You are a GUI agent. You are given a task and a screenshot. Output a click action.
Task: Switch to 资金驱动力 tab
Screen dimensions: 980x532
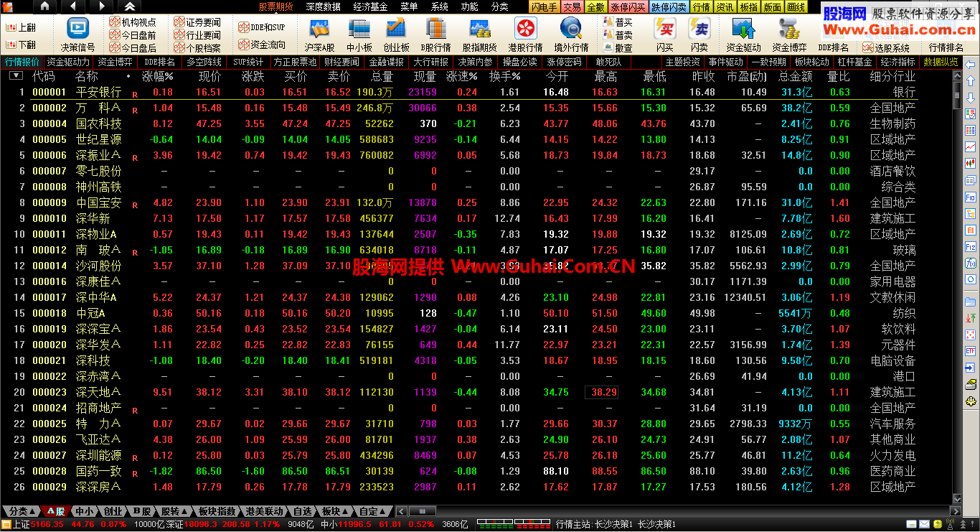tap(69, 62)
